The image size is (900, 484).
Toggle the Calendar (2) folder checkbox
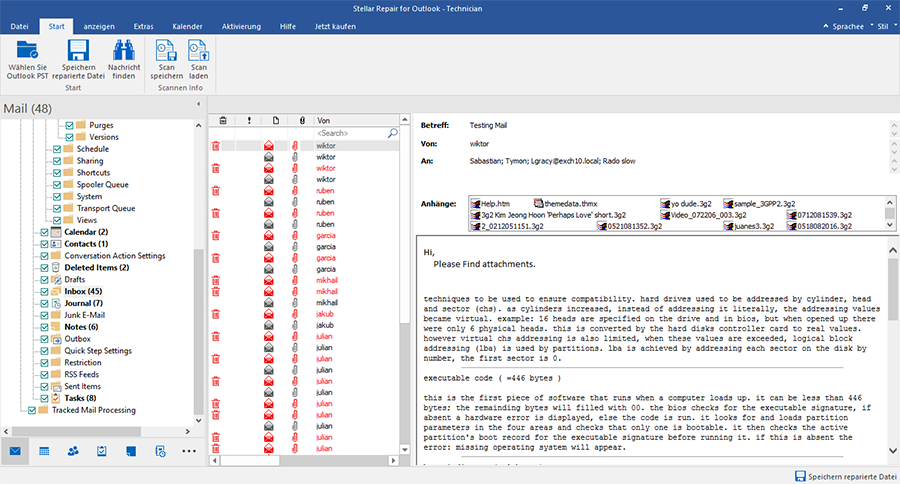(x=45, y=232)
